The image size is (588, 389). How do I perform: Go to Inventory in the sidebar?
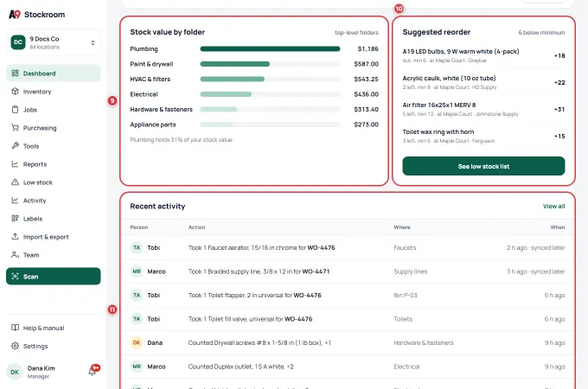[x=54, y=92]
